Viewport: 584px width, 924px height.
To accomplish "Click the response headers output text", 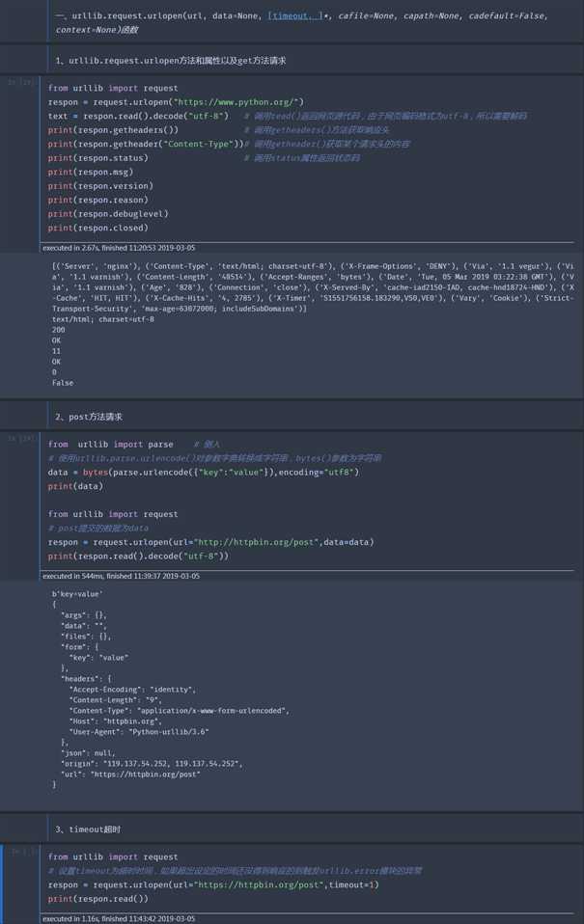I will [309, 286].
